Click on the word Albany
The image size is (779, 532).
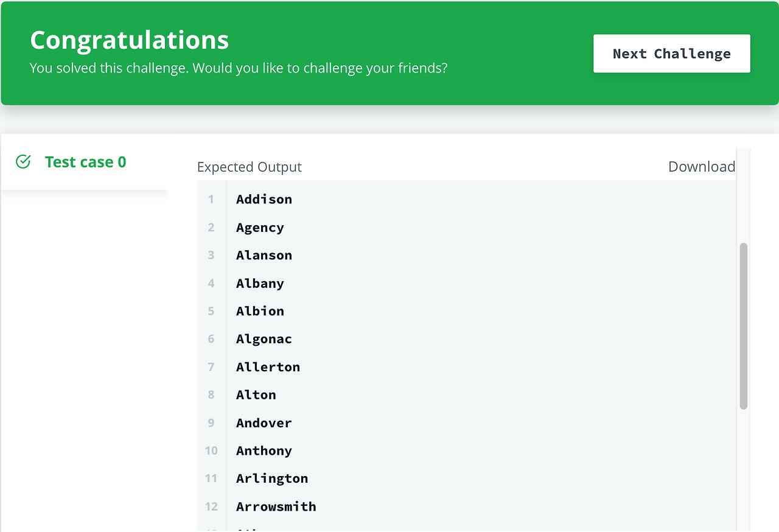(260, 283)
